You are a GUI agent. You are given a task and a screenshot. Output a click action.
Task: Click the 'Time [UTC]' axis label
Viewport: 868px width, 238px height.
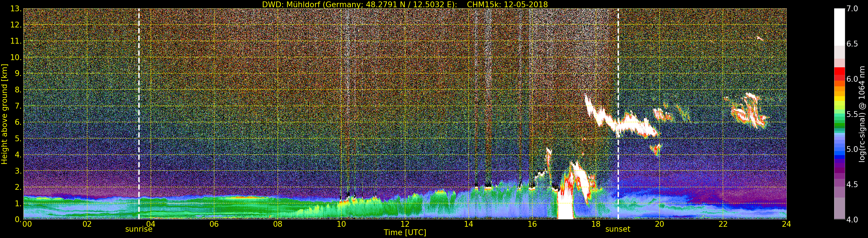[405, 233]
